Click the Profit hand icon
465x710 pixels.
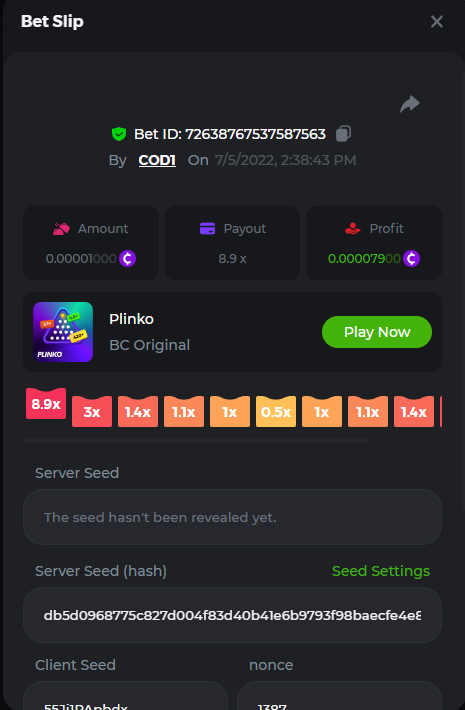[x=353, y=229]
